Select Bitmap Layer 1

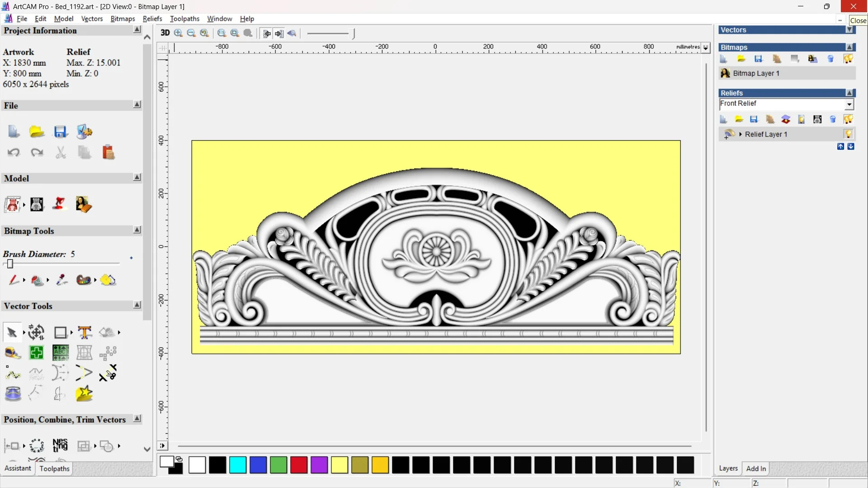click(x=756, y=73)
